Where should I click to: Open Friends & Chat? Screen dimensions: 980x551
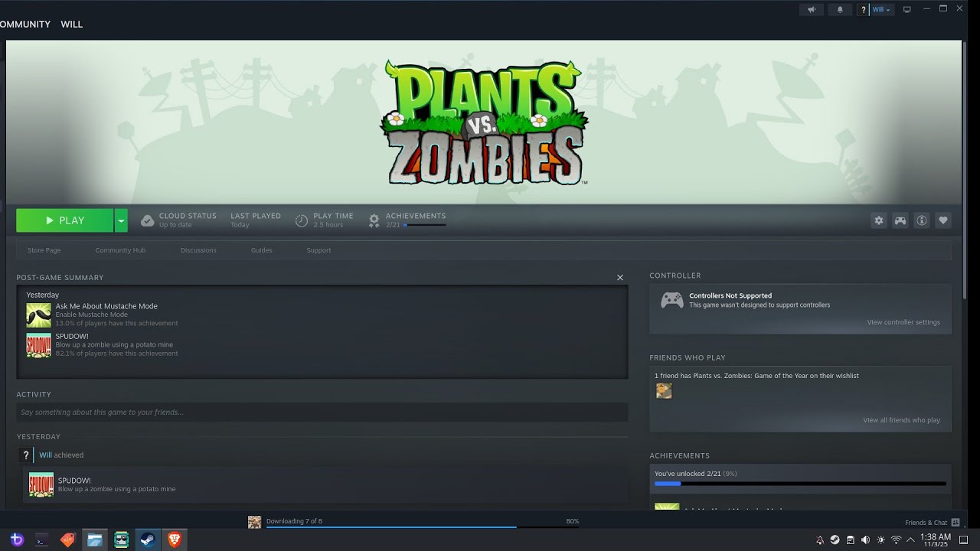933,523
